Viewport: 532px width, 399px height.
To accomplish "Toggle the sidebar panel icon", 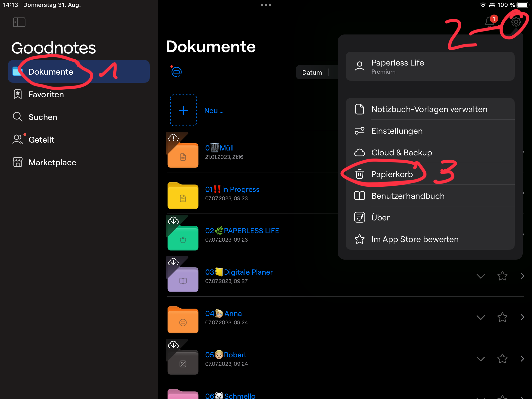I will tap(19, 22).
